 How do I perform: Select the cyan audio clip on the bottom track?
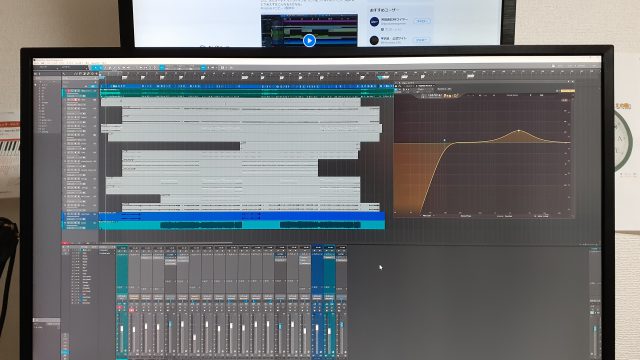pyautogui.click(x=243, y=225)
